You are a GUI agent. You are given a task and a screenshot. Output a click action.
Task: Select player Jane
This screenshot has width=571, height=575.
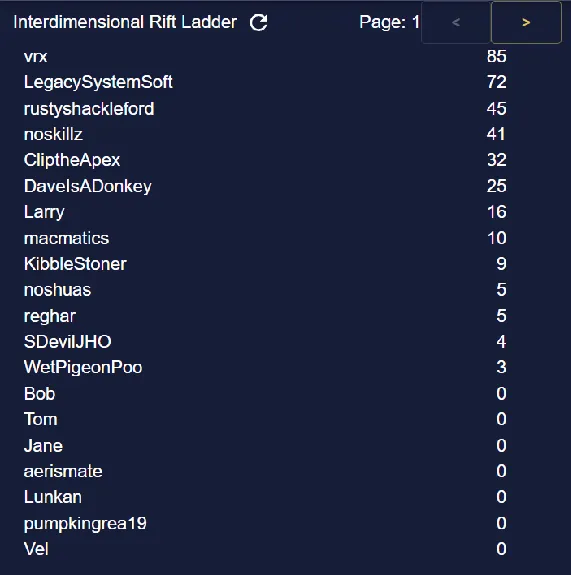43,446
